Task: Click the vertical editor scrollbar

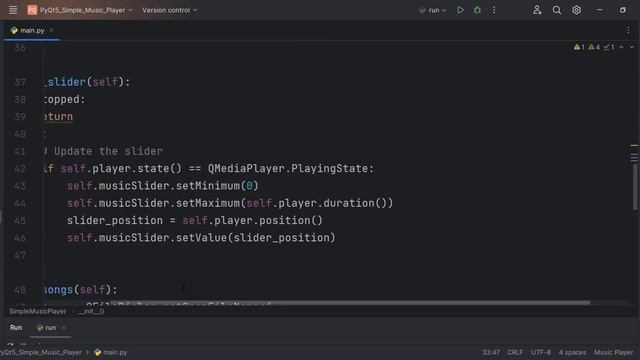Action: point(635,186)
